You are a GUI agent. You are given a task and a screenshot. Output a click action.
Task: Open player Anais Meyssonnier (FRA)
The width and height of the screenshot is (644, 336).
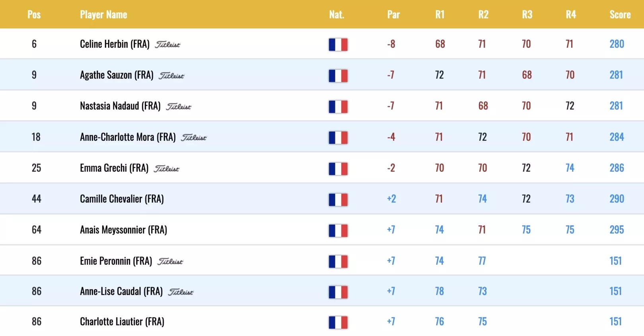click(x=123, y=230)
